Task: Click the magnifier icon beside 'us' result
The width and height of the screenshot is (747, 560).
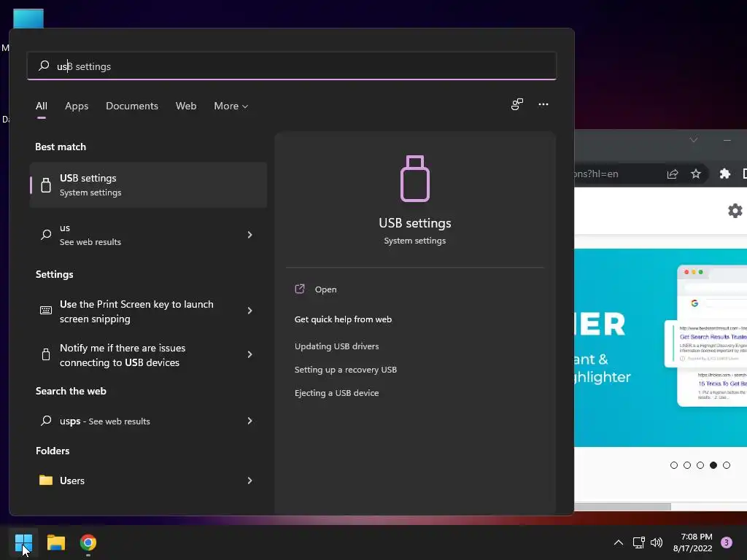Action: (x=46, y=234)
